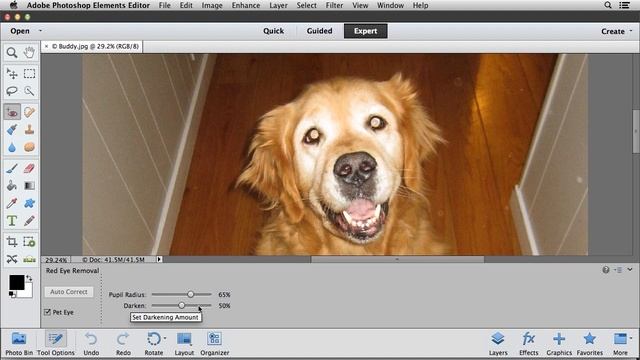Select the Gradient tool
Viewport: 640px width, 360px height.
pos(29,186)
